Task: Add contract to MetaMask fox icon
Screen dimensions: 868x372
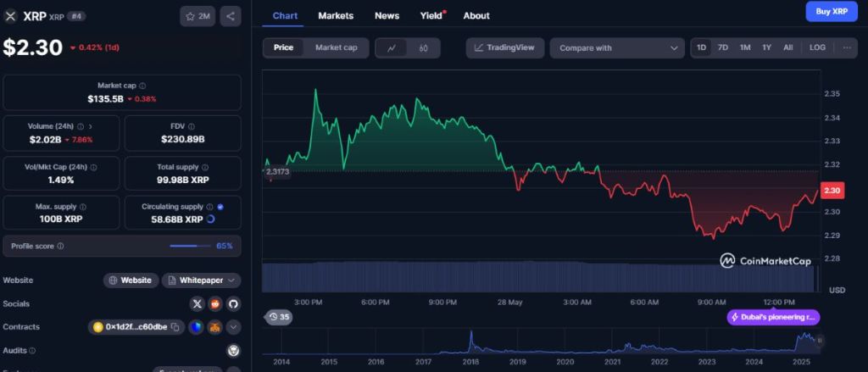Action: tap(214, 326)
